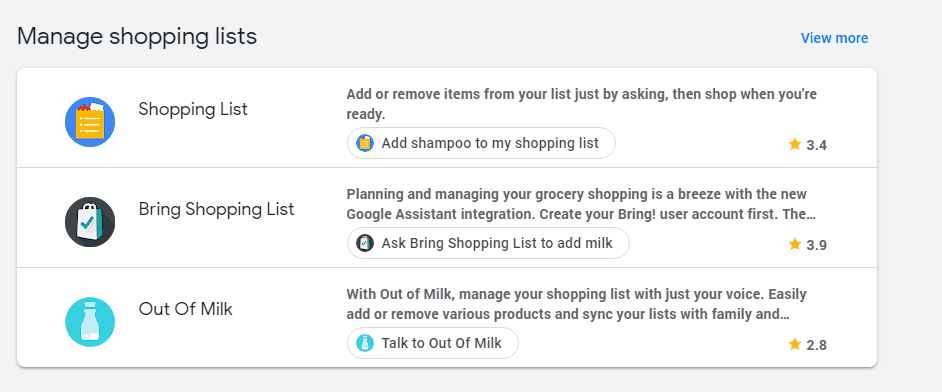This screenshot has width=942, height=392.
Task: Open the View more link
Action: pos(834,38)
